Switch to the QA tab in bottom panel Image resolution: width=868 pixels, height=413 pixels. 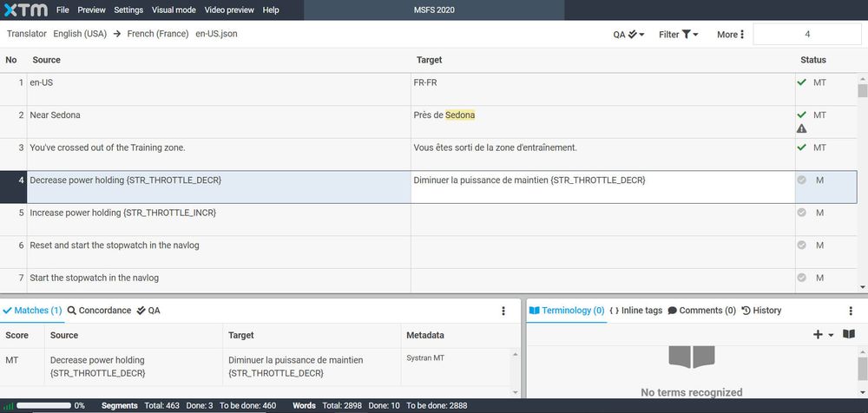point(148,311)
